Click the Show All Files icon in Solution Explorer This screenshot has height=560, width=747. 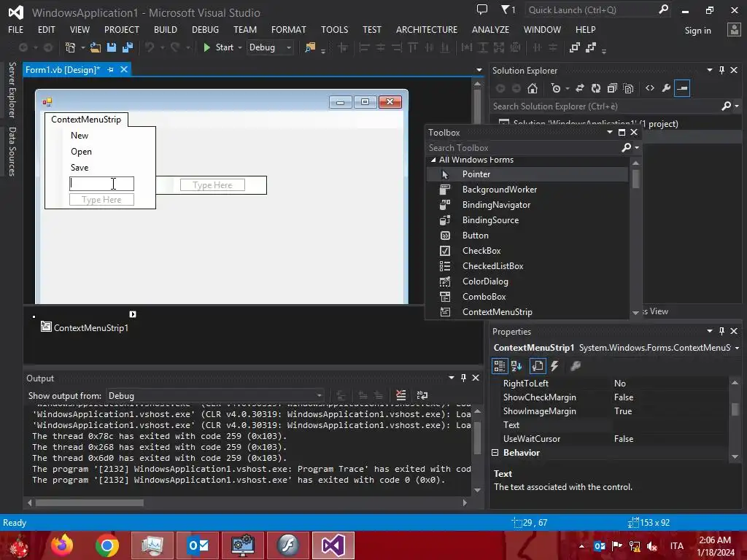(x=628, y=88)
